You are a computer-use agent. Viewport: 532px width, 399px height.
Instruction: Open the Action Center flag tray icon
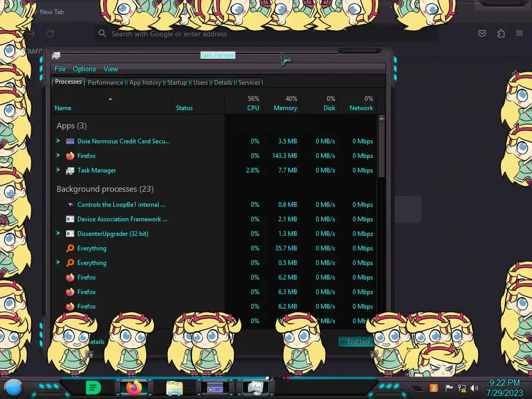click(x=449, y=388)
